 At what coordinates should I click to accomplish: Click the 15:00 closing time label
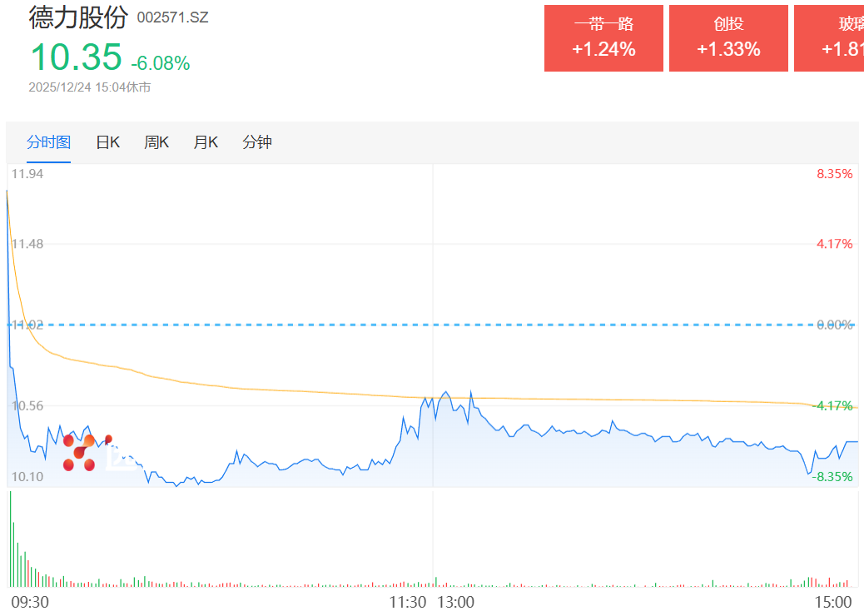click(x=833, y=602)
